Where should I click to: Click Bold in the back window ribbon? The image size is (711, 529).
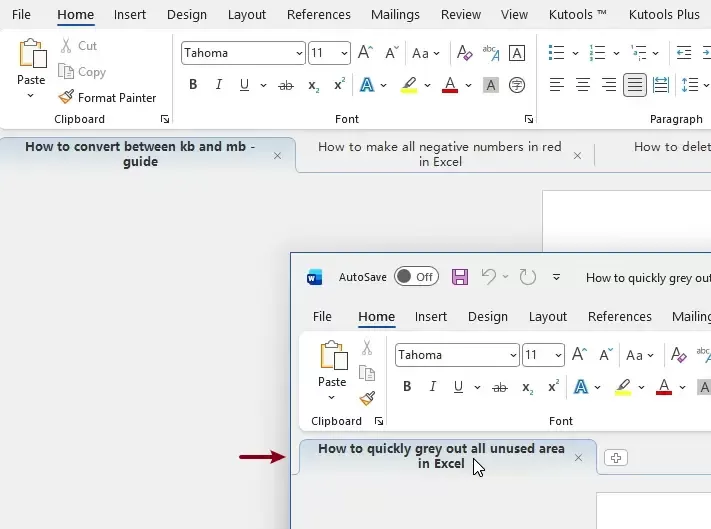pos(193,85)
